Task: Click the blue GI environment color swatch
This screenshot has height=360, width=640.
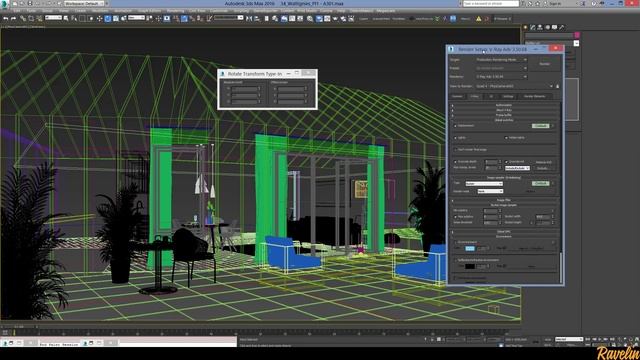Action: point(470,249)
